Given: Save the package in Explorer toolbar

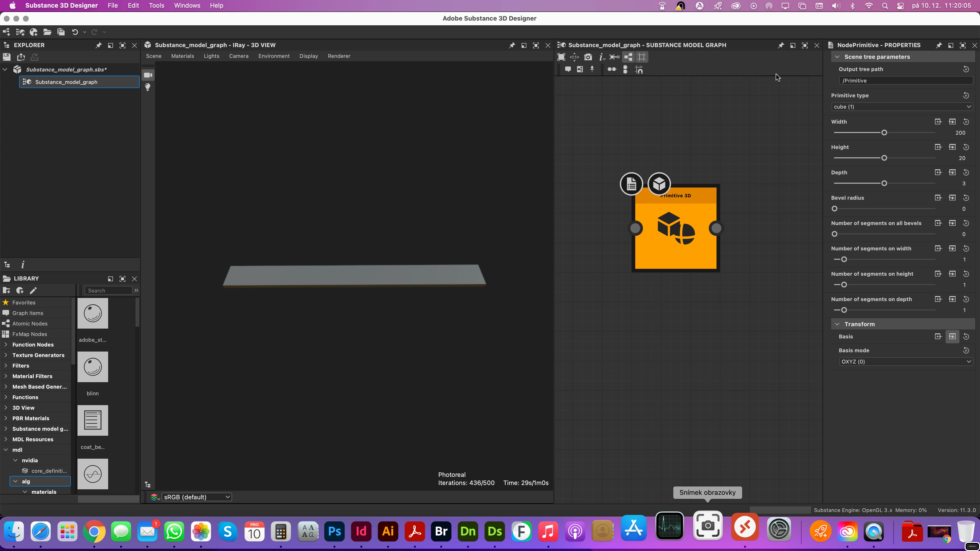Looking at the screenshot, I should [6, 57].
